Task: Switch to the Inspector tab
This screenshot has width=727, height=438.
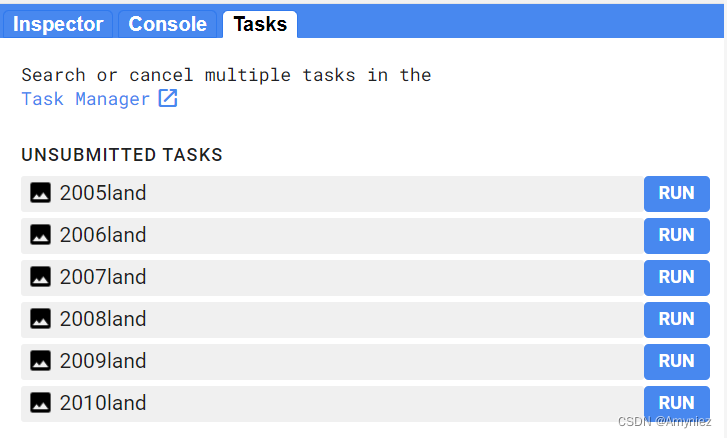Action: [x=58, y=24]
